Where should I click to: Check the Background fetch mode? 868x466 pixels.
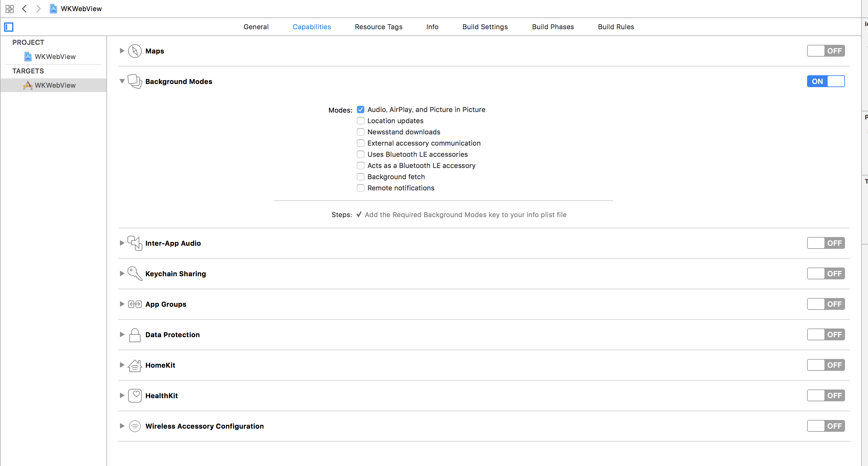(x=361, y=177)
